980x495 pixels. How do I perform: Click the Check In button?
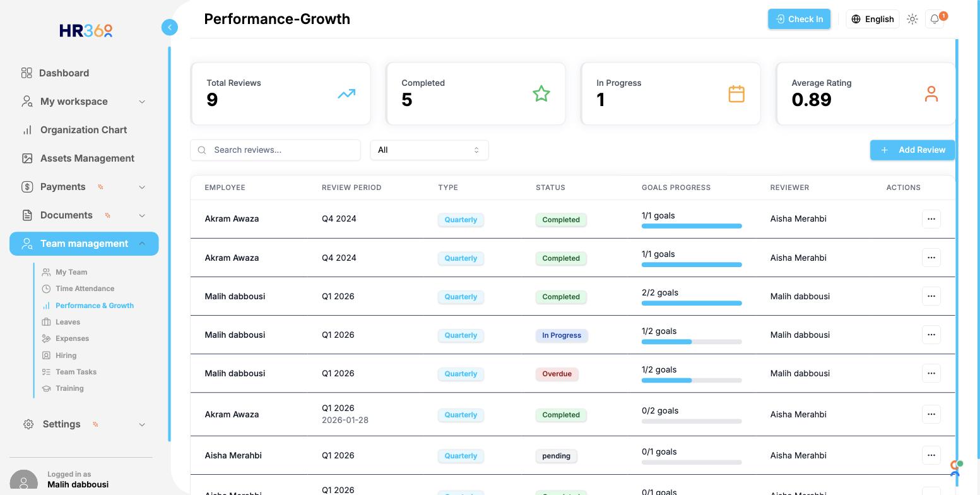coord(799,19)
